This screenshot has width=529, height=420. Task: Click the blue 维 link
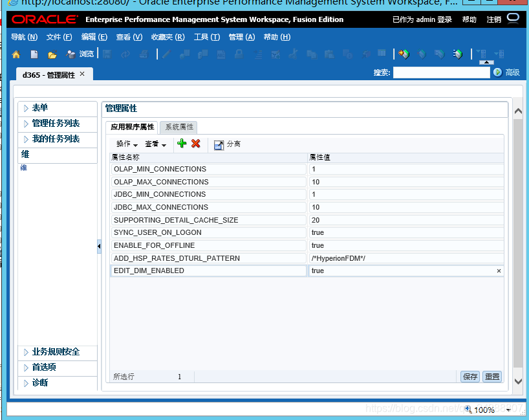pos(24,168)
